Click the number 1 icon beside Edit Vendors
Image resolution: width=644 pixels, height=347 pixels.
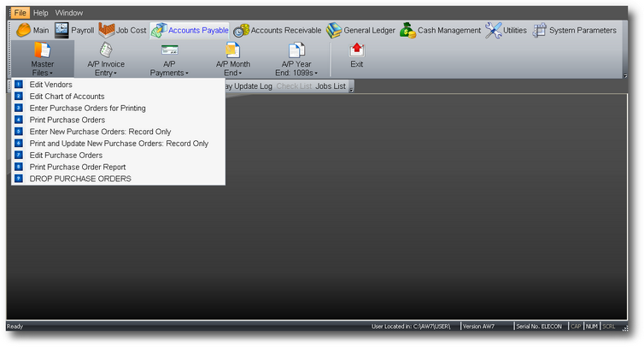pos(19,85)
